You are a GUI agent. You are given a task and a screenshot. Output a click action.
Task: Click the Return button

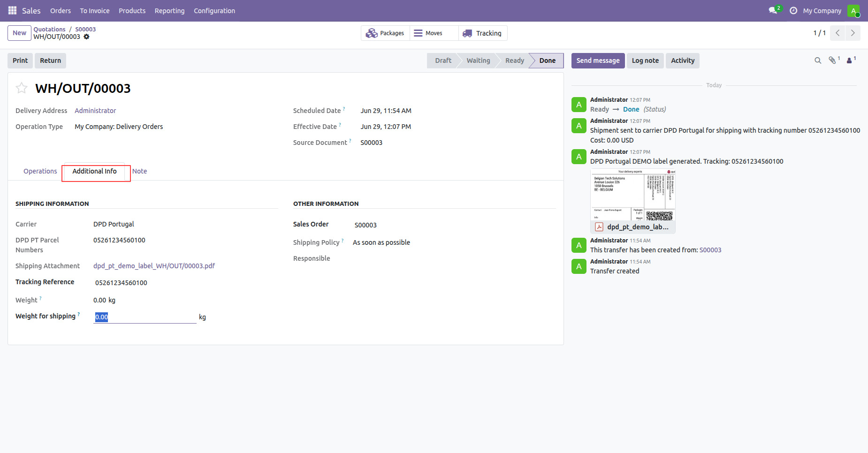[x=50, y=60]
